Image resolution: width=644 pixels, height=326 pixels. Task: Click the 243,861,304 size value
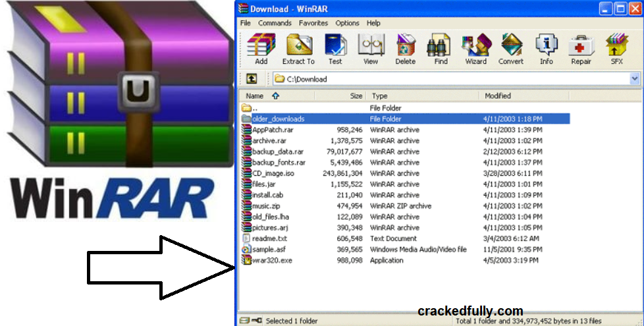[x=342, y=173]
